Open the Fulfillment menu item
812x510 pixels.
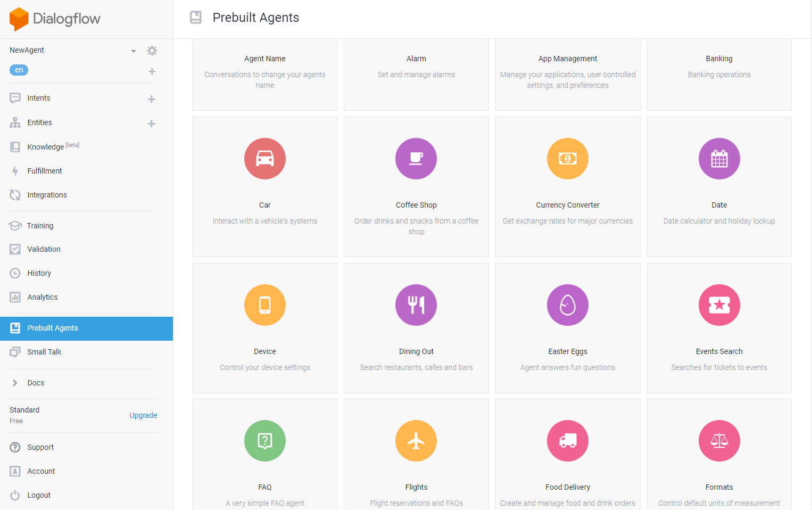[45, 171]
